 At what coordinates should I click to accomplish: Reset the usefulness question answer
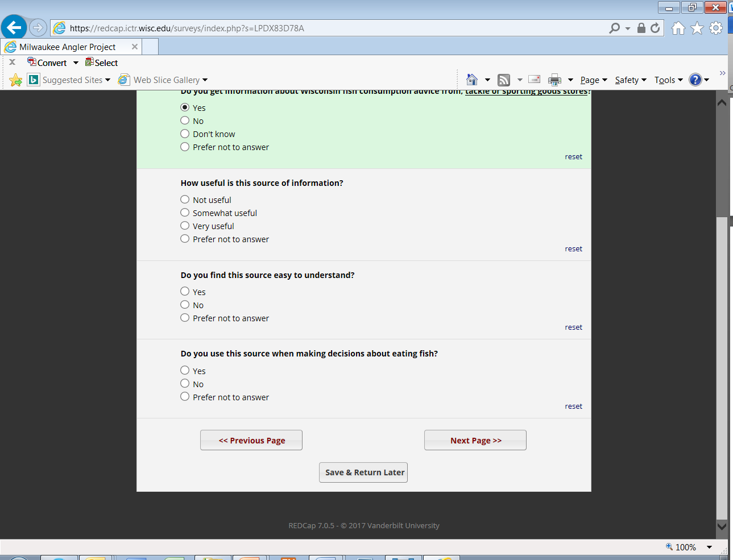[573, 249]
